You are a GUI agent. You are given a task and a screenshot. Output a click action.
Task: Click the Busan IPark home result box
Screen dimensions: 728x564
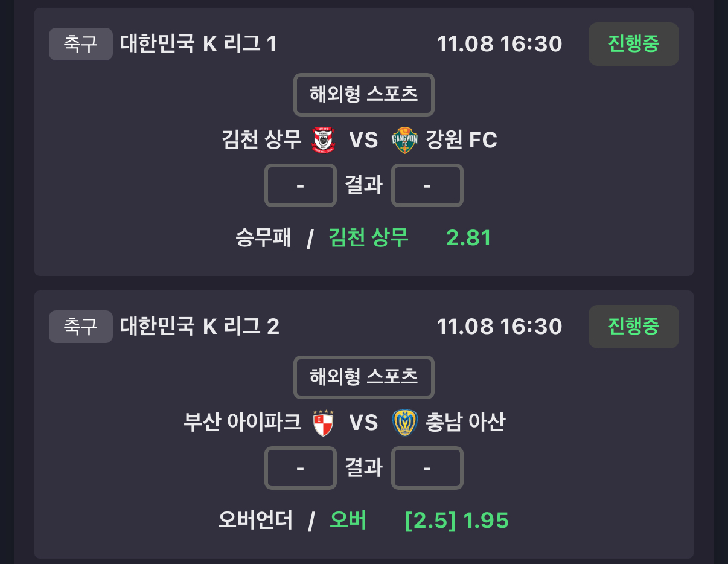click(301, 468)
